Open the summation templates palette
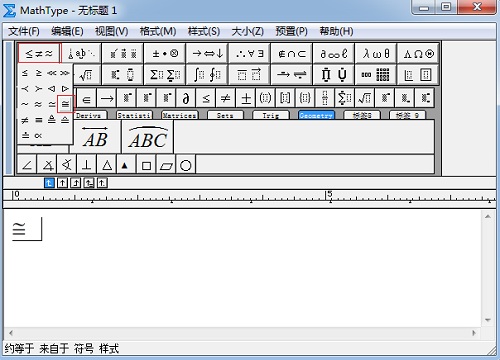 pyautogui.click(x=165, y=74)
